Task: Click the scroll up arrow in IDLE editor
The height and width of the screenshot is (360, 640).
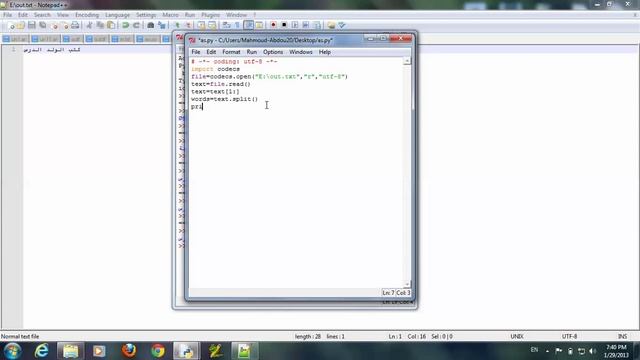Action: pos(407,61)
